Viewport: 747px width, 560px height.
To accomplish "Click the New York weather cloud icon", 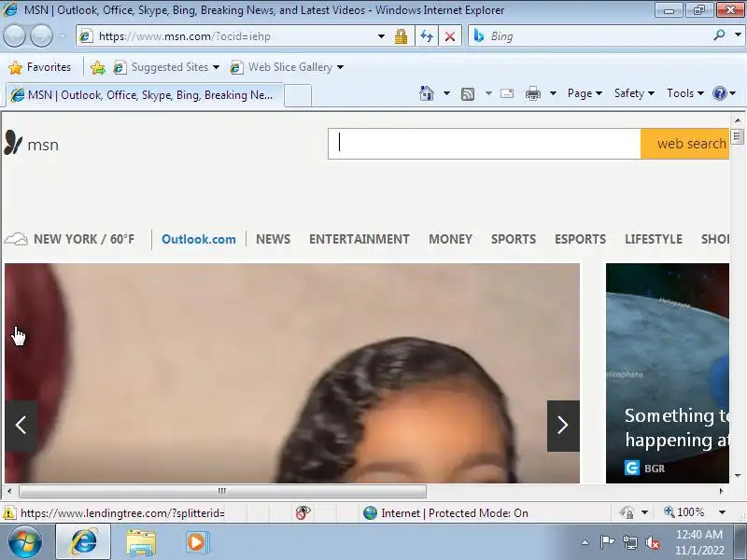I will (16, 239).
